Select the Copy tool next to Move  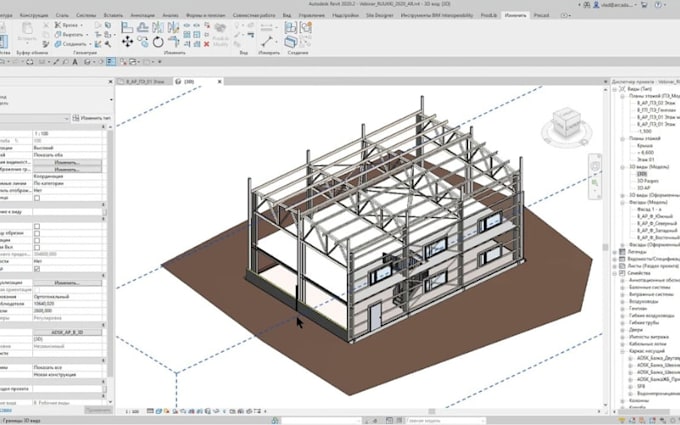[143, 42]
